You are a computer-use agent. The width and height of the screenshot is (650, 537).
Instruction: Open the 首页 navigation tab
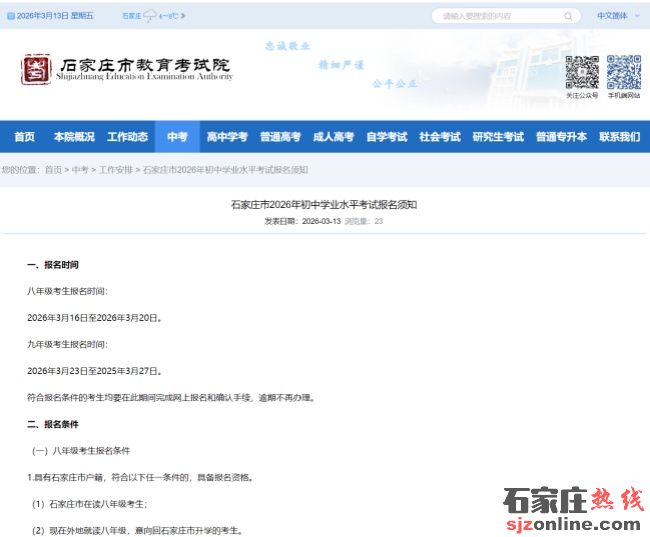point(24,137)
